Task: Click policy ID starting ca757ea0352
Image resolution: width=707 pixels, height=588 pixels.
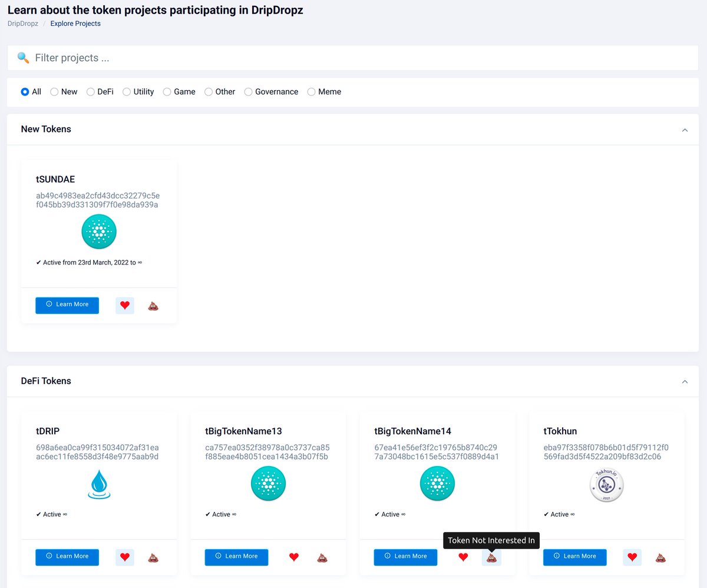Action: click(267, 452)
